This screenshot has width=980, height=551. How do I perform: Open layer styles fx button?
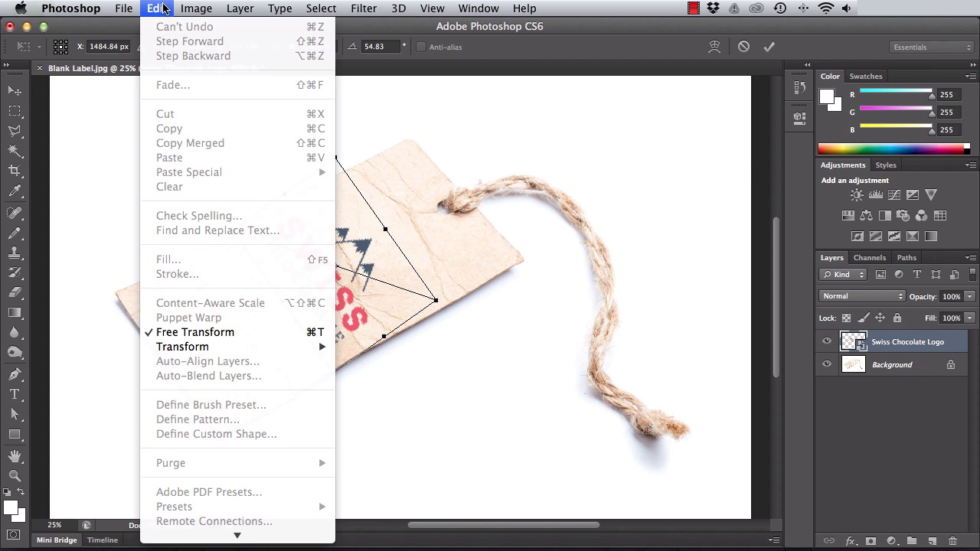850,541
